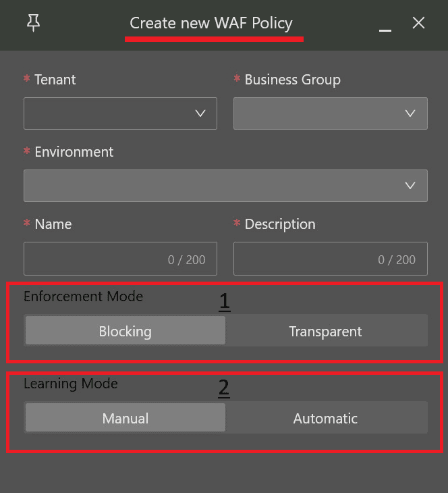448x493 pixels.
Task: Click the Description field's 0 / 200 counter
Action: [x=397, y=260]
